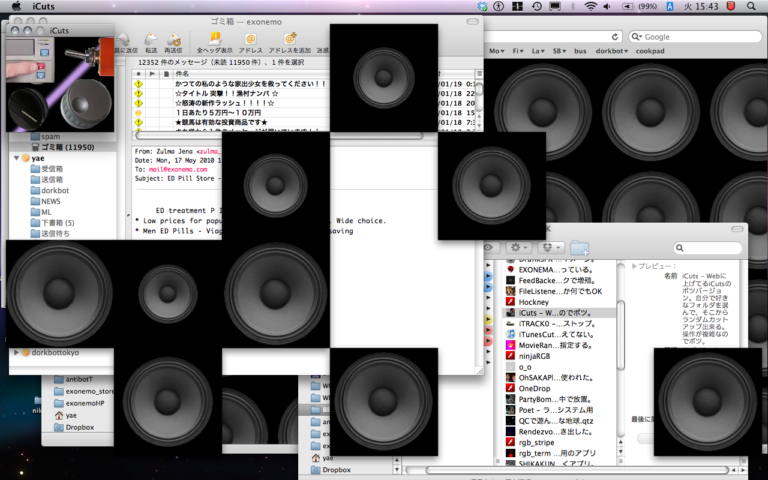Viewport: 768px width, 480px height.
Task: Click the Mail message list horizontal scrollbar
Action: click(x=279, y=135)
